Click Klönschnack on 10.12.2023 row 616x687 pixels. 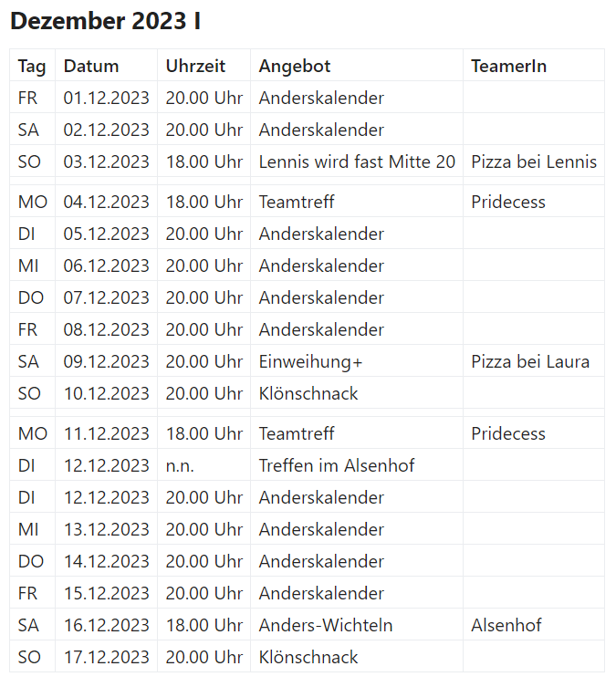point(308,393)
